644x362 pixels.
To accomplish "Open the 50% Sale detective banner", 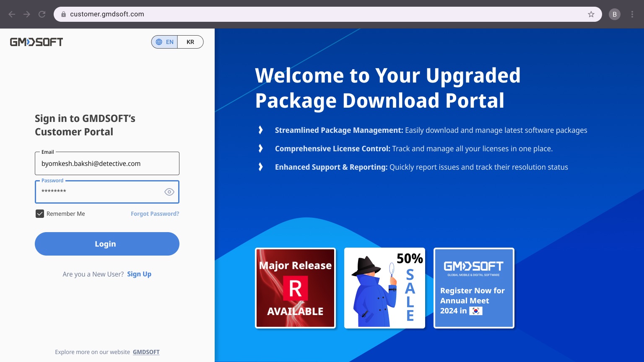I will coord(384,288).
